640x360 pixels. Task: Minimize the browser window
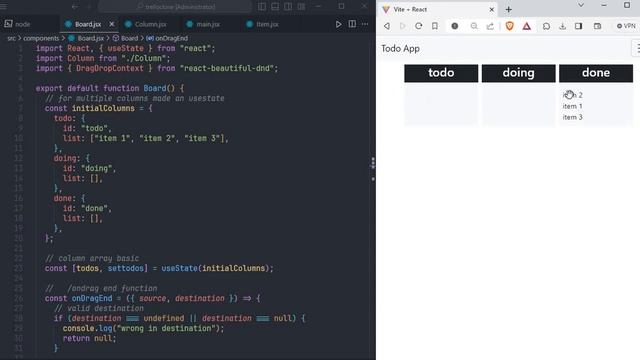tap(604, 5)
